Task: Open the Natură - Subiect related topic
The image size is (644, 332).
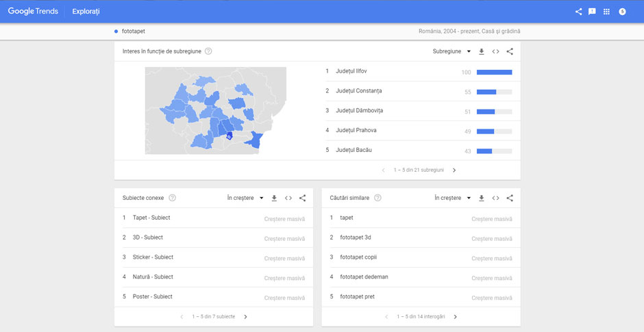Action: click(153, 277)
